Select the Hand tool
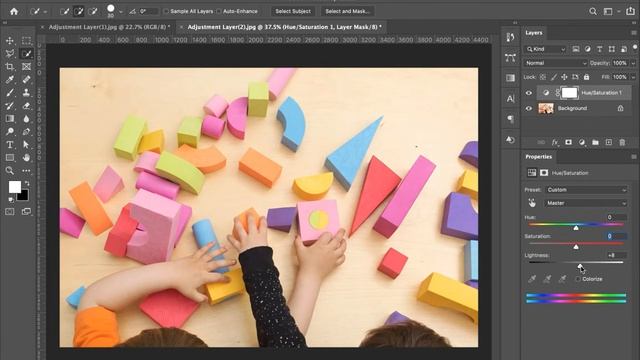 click(27, 158)
